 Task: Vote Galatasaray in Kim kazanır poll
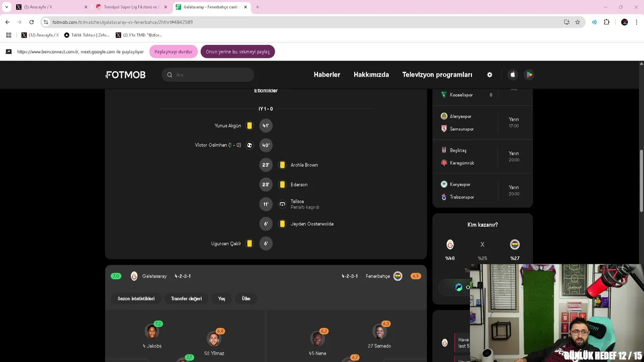450,245
